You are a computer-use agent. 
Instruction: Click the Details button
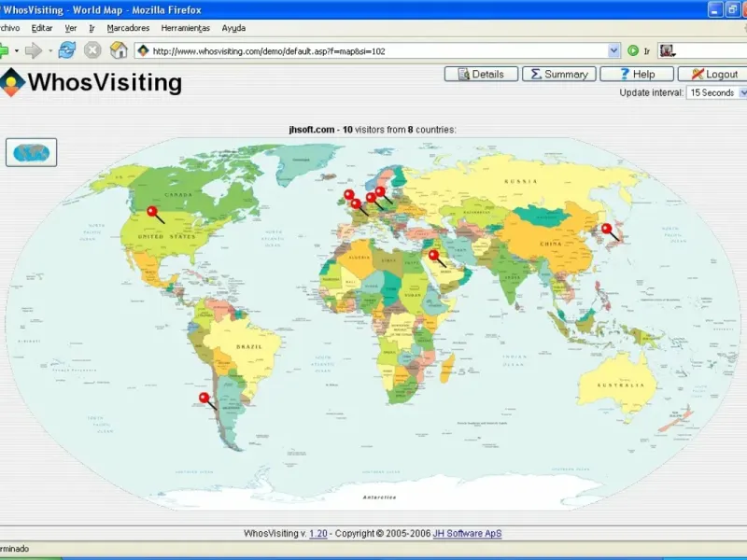pos(481,74)
